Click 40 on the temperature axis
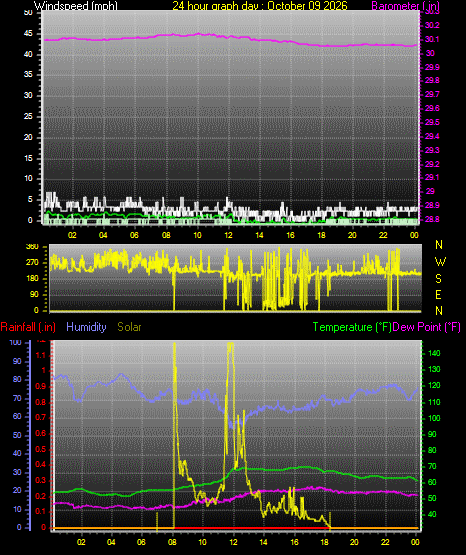466x555 pixels. click(x=432, y=515)
